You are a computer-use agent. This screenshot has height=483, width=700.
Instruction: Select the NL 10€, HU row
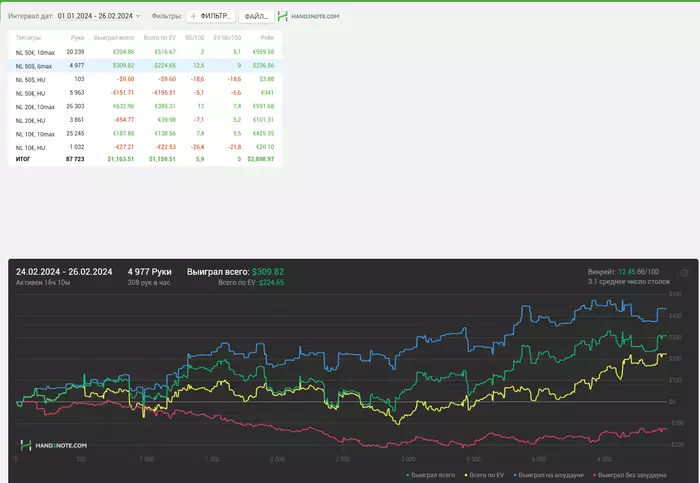pyautogui.click(x=145, y=147)
